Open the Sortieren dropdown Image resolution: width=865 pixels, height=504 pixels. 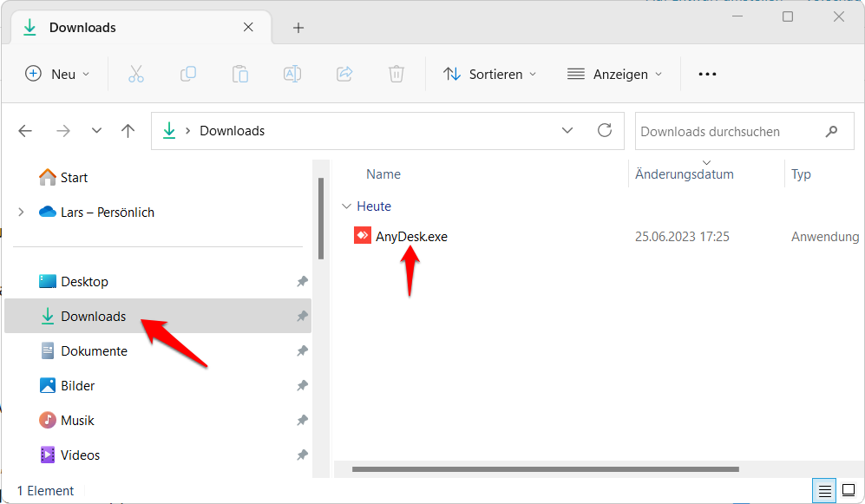click(x=489, y=74)
